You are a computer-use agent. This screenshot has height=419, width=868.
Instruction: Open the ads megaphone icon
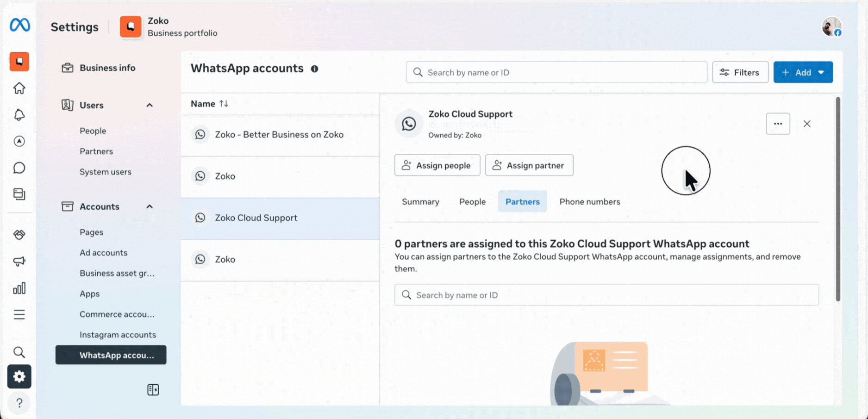tap(19, 262)
